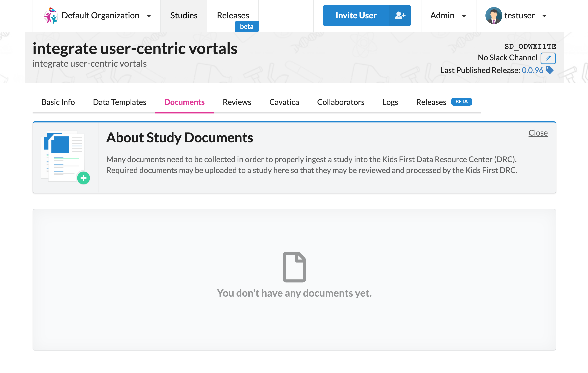588x373 pixels.
Task: Open the Slack channel edit pencil icon
Action: point(548,58)
